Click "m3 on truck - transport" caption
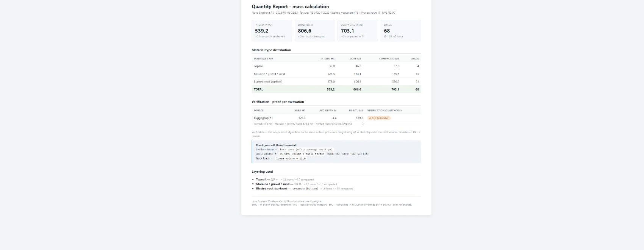 click(311, 37)
